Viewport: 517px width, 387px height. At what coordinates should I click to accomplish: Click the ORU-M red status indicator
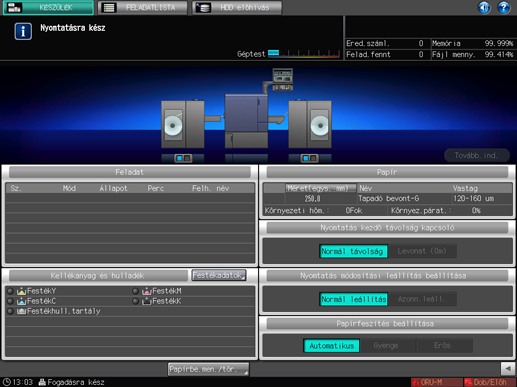point(436,382)
